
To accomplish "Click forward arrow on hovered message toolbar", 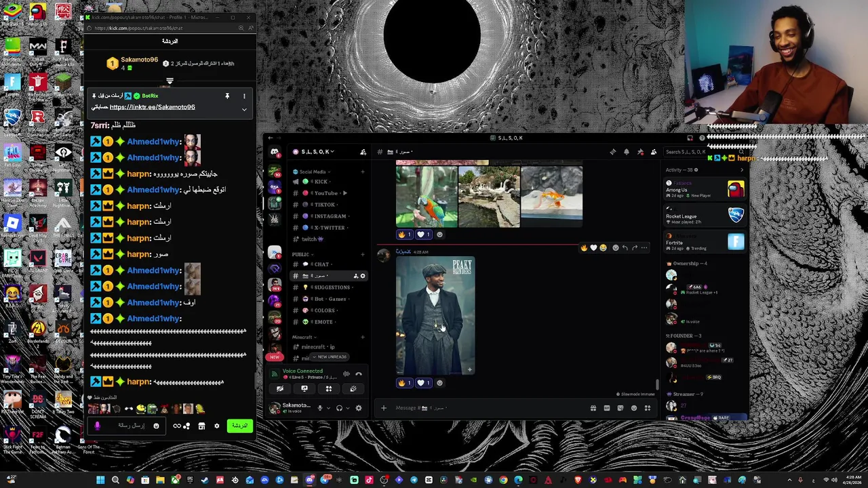I will [635, 248].
